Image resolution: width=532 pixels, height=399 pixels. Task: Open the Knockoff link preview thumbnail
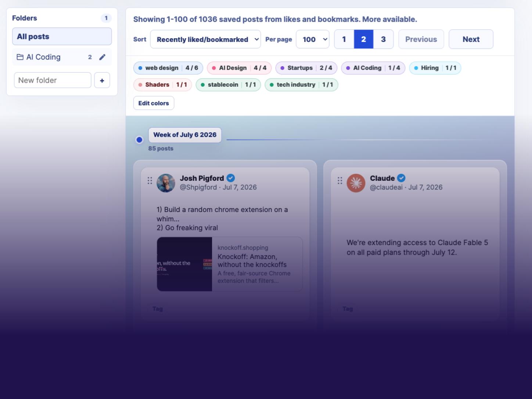[184, 264]
